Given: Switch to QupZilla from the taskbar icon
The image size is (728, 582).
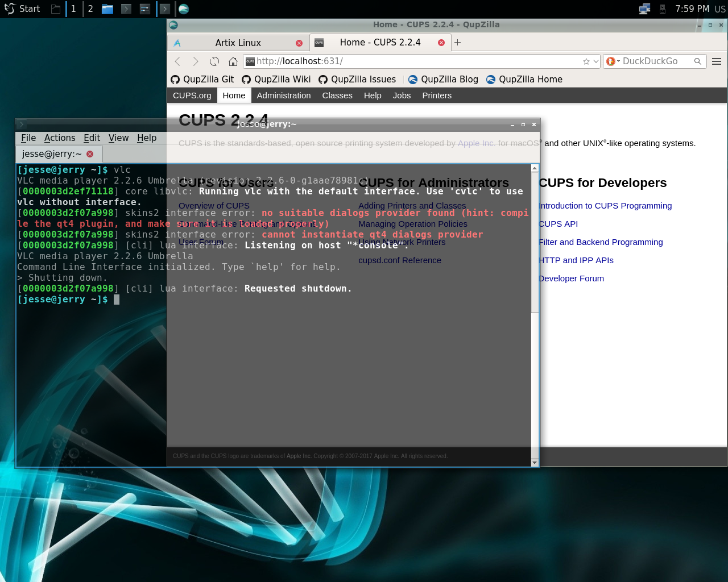Looking at the screenshot, I should click(183, 9).
